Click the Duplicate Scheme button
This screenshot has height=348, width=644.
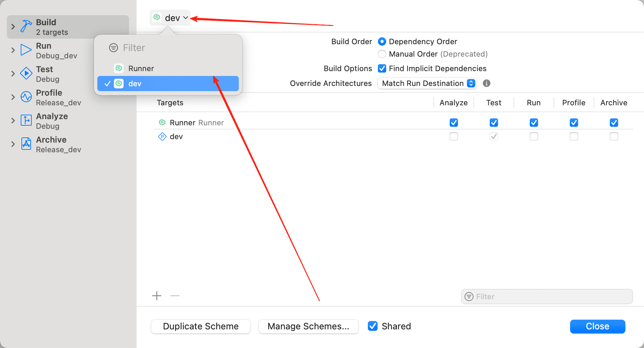[x=201, y=326]
